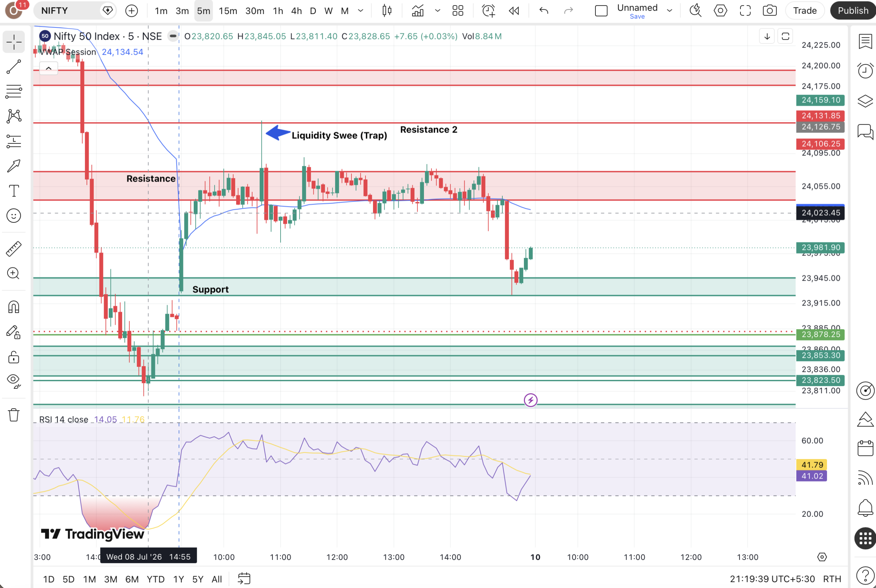The width and height of the screenshot is (876, 588).
Task: Redo the last chart action
Action: click(569, 11)
